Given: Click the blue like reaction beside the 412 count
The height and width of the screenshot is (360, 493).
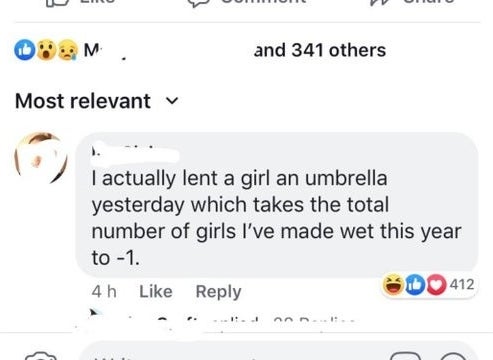Looking at the screenshot, I should coord(415,284).
